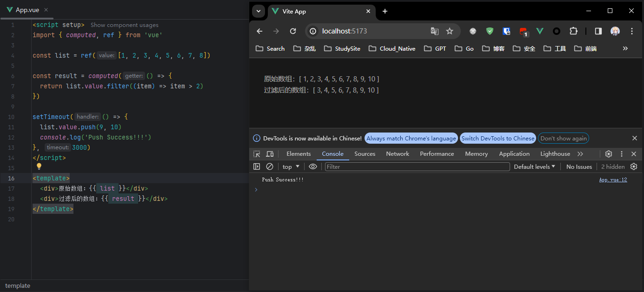Show more bookmarks chevron

pyautogui.click(x=625, y=48)
